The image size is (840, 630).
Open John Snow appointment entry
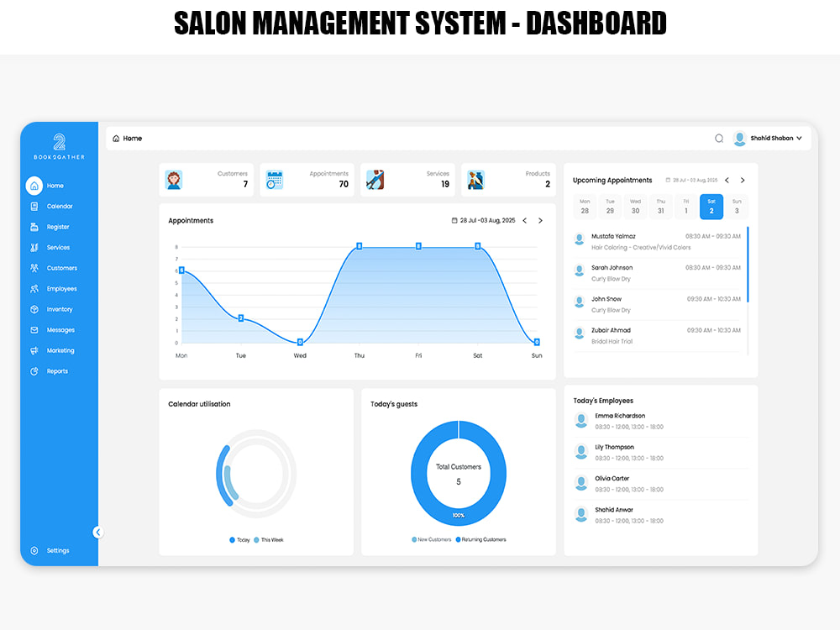(x=658, y=304)
